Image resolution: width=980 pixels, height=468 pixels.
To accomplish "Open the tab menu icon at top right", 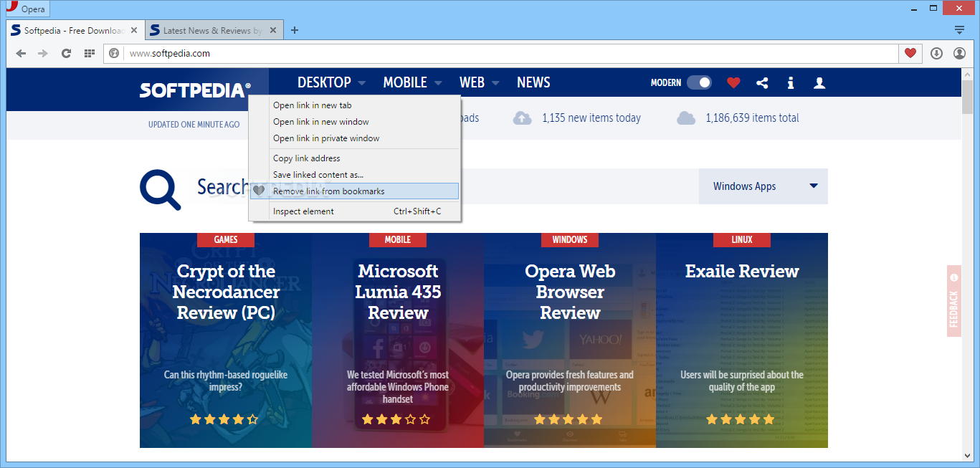I will [959, 30].
